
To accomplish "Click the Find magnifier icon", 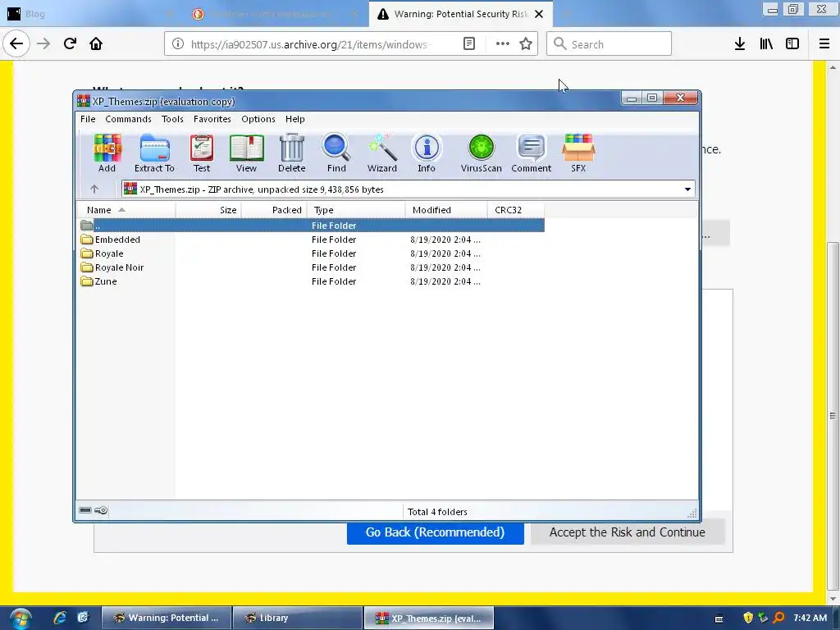I will [x=336, y=153].
